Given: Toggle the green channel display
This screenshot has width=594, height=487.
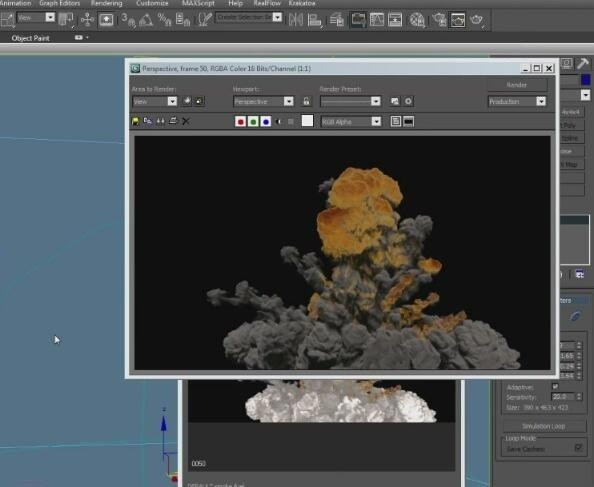Looking at the screenshot, I should tap(253, 122).
